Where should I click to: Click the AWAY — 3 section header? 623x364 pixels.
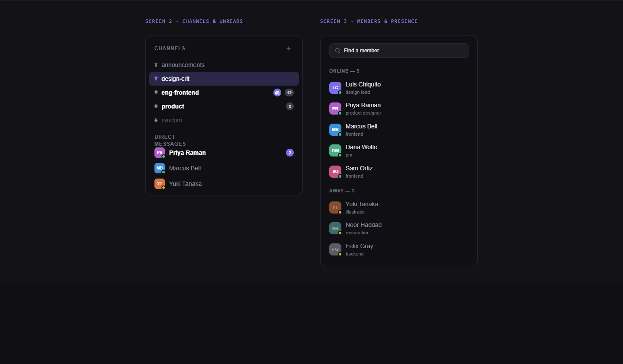point(342,191)
